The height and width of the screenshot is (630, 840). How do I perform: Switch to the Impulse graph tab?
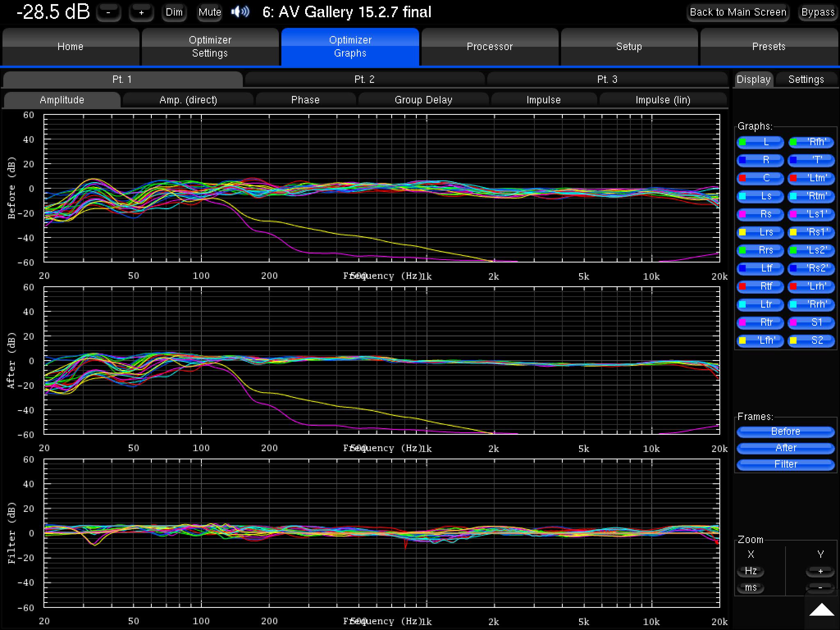pyautogui.click(x=544, y=100)
